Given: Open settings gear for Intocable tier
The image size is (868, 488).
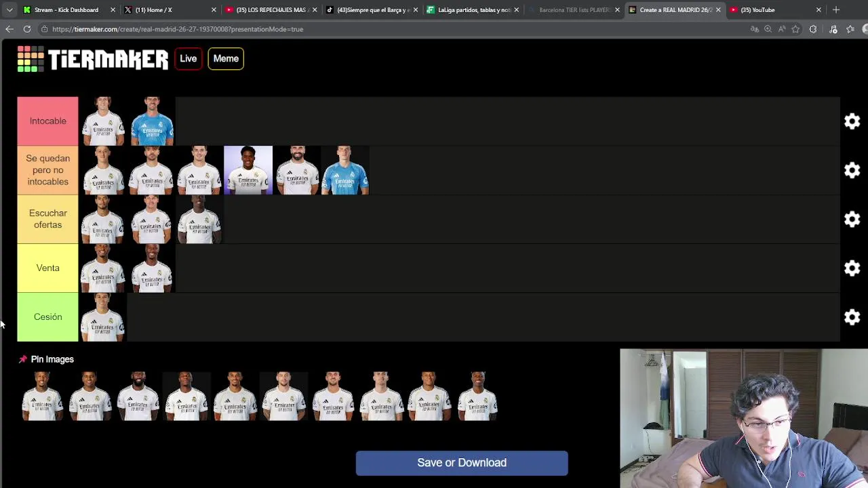Looking at the screenshot, I should point(852,121).
